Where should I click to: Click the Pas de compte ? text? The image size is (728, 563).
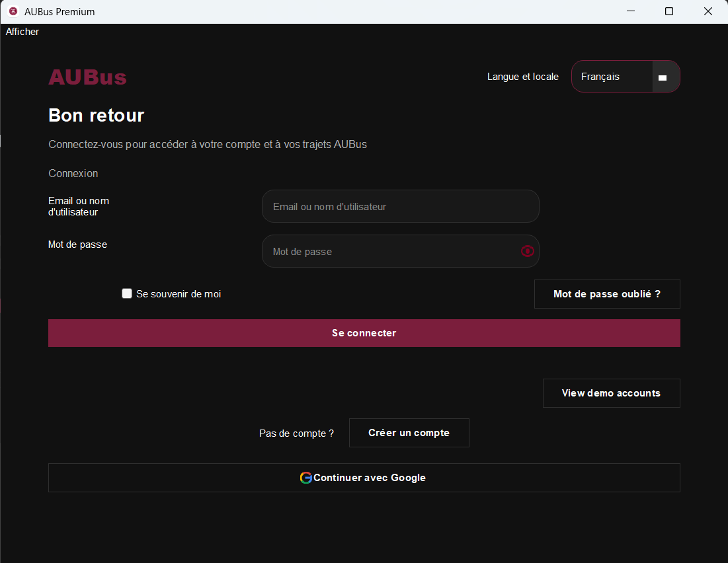(296, 433)
